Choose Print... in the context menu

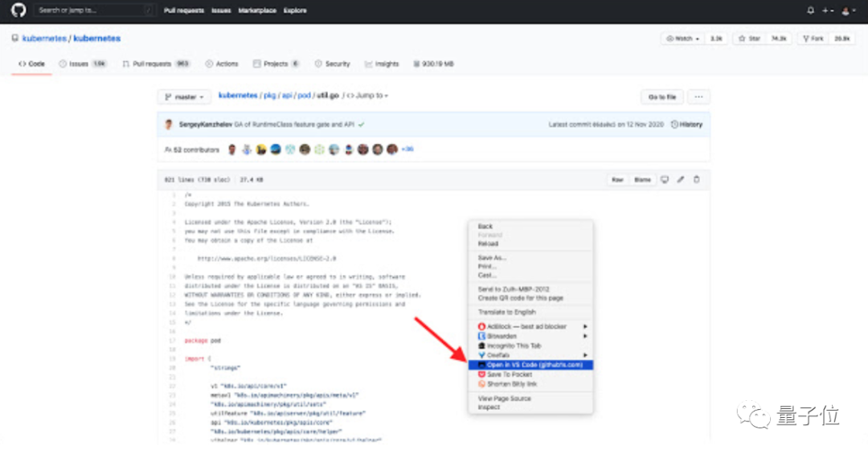click(x=530, y=267)
